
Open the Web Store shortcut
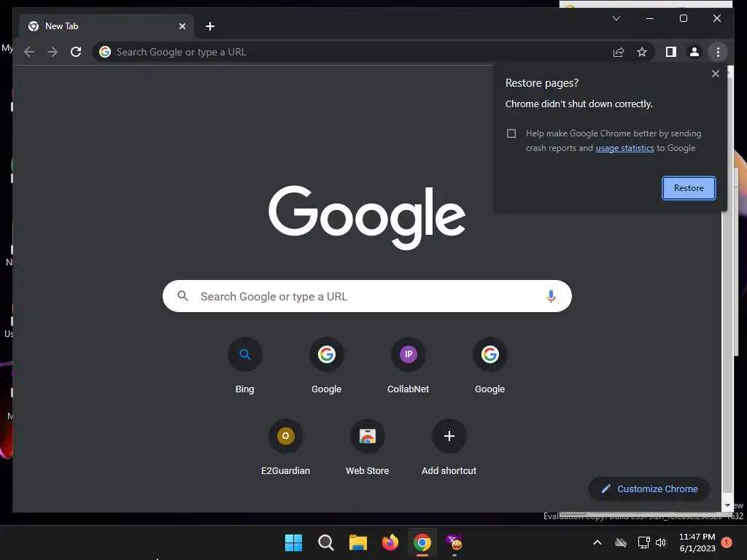tap(368, 447)
